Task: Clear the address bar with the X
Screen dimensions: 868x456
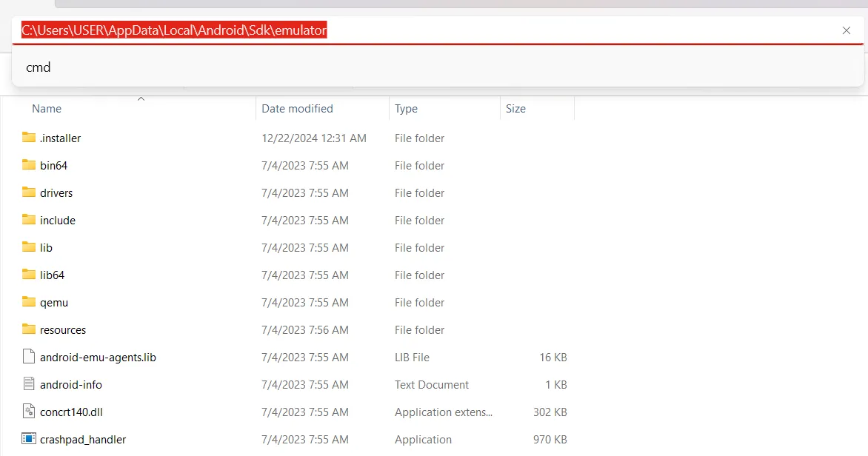Action: click(846, 30)
